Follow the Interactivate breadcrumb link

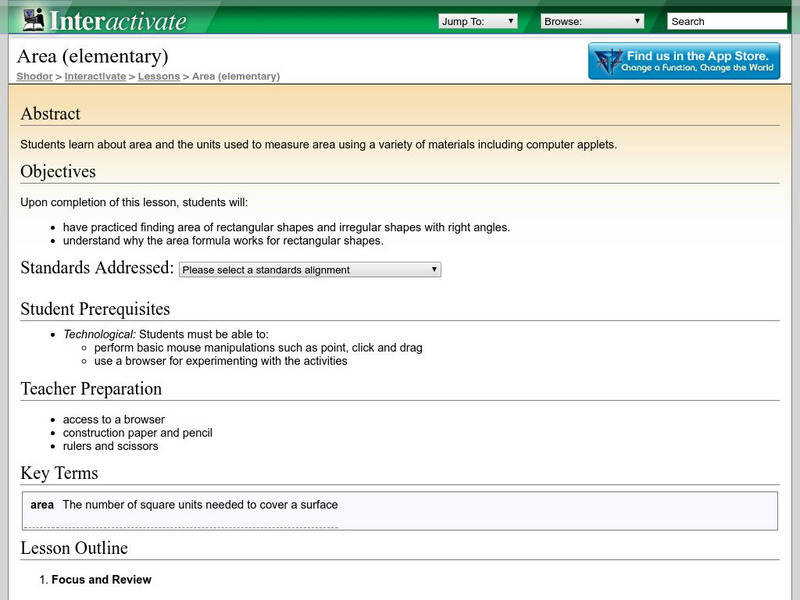(95, 76)
